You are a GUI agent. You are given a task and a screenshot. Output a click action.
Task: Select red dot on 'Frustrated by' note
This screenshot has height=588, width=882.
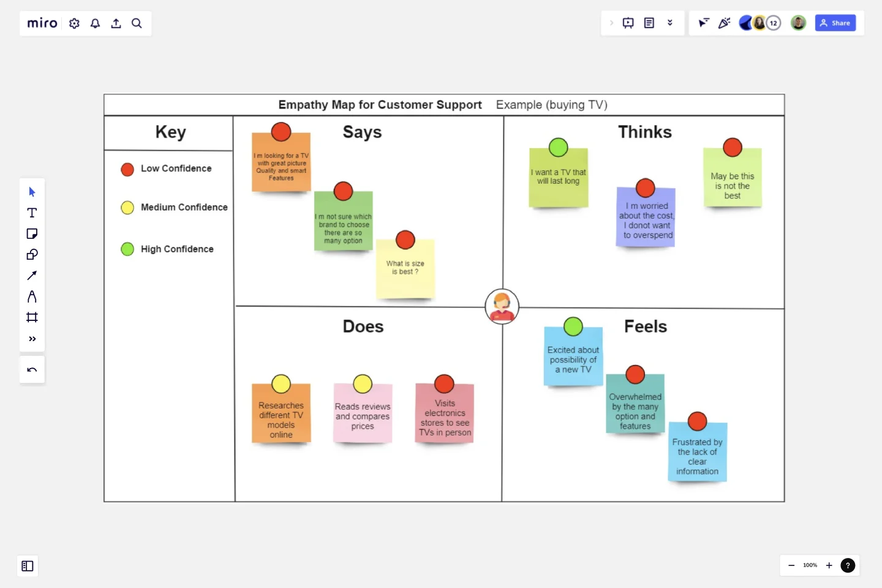click(698, 421)
